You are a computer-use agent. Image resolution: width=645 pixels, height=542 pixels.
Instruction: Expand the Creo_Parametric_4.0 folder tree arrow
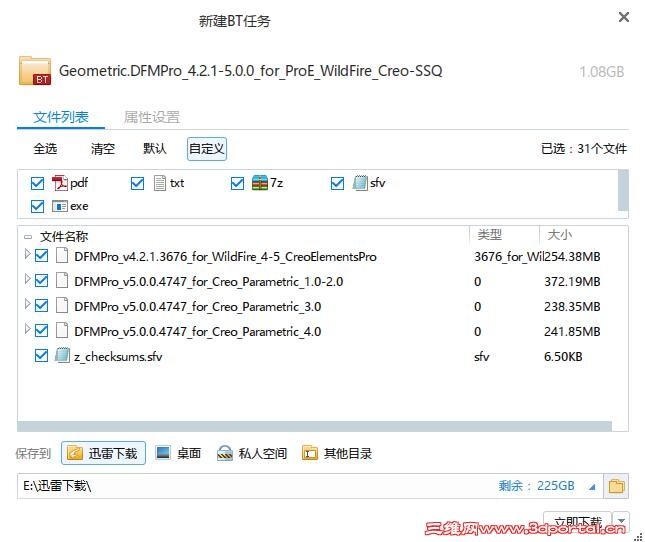(x=28, y=329)
